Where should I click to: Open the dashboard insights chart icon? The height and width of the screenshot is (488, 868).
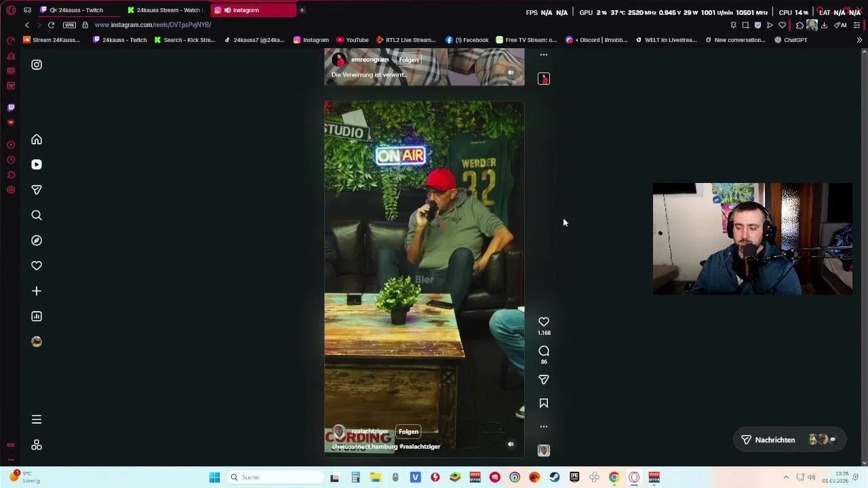click(37, 317)
